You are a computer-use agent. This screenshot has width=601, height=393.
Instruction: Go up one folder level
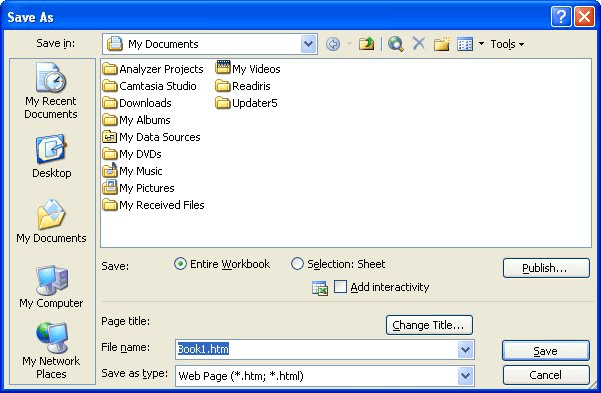tap(366, 44)
